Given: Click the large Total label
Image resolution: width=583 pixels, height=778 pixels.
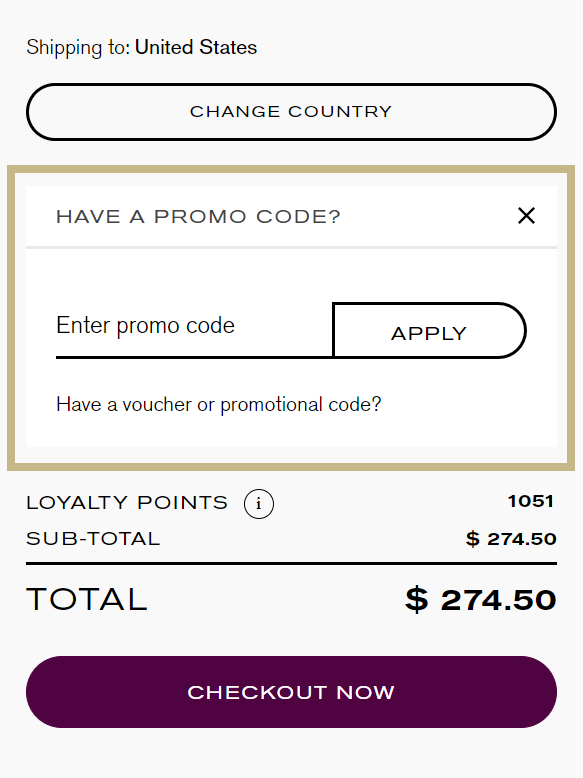Looking at the screenshot, I should (x=87, y=599).
